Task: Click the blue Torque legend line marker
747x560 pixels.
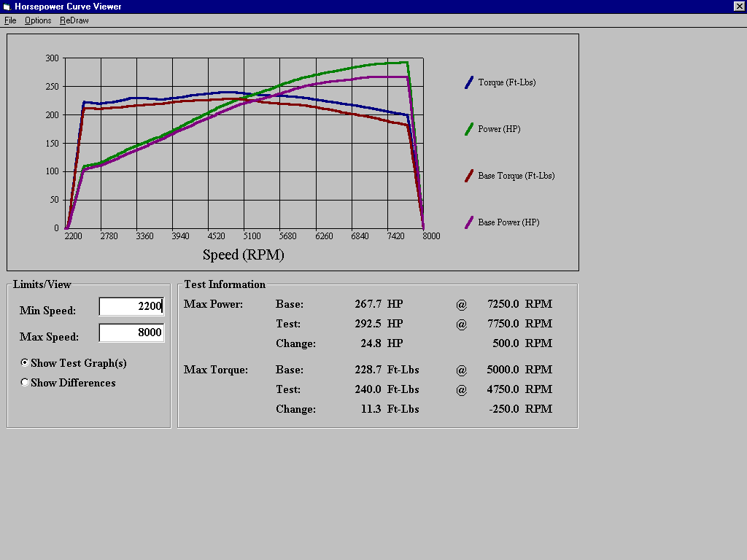Action: click(469, 82)
